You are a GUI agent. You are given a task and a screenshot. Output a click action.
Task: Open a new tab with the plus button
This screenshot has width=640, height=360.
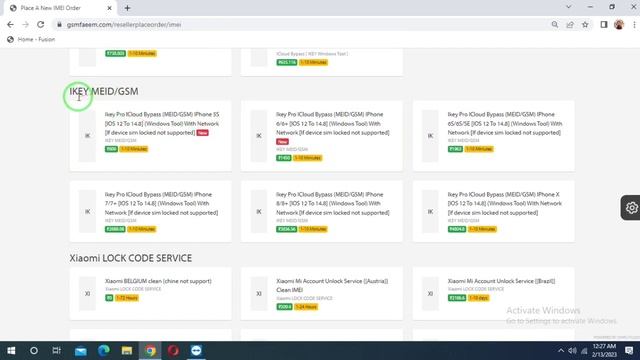[127, 8]
